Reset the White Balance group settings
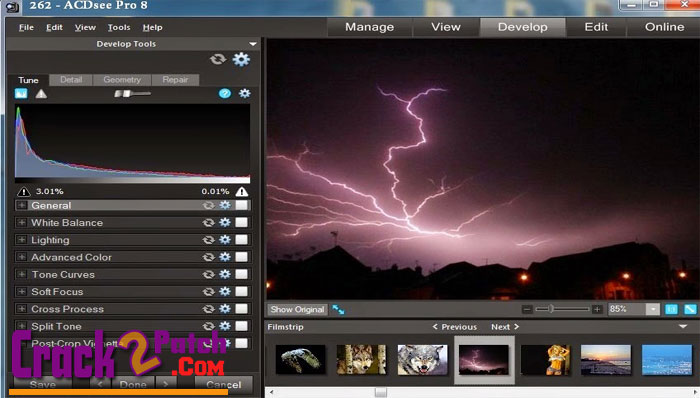 click(x=208, y=223)
